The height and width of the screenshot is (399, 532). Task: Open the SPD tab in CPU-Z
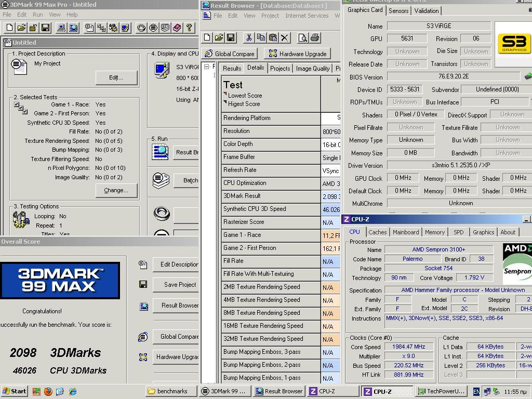pos(458,232)
